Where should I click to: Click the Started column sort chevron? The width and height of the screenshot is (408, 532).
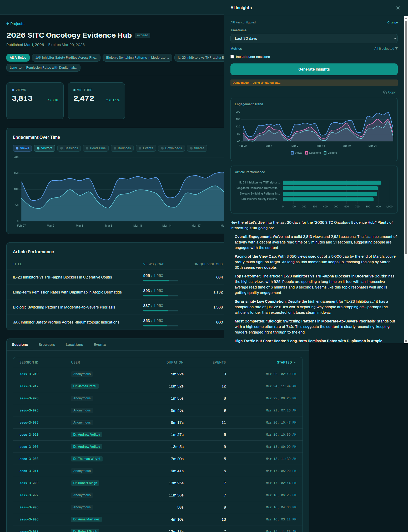coord(295,362)
